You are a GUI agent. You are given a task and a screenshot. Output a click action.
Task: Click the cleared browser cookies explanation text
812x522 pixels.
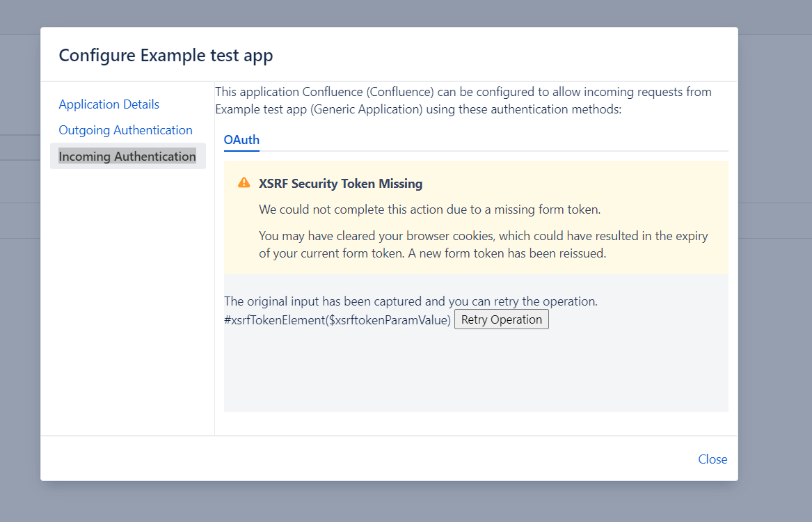point(484,244)
